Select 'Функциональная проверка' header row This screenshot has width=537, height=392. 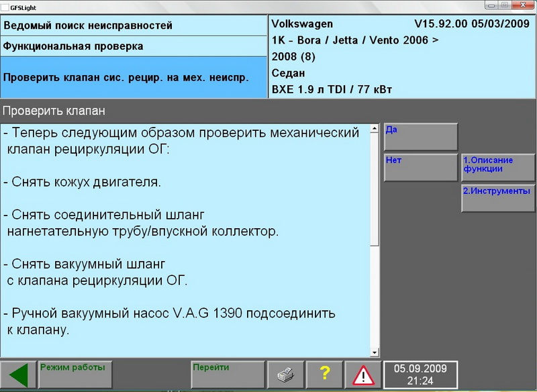tap(134, 46)
